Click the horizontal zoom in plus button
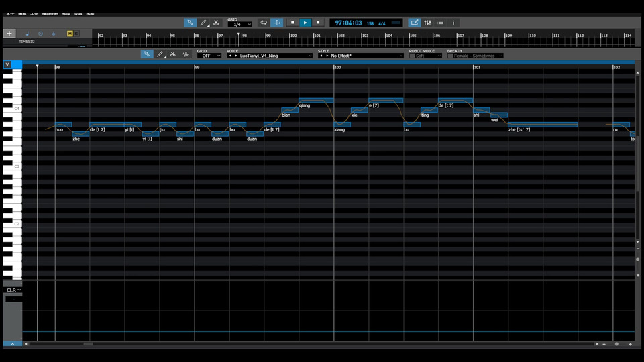Viewport: 644px width, 362px height. click(x=631, y=344)
